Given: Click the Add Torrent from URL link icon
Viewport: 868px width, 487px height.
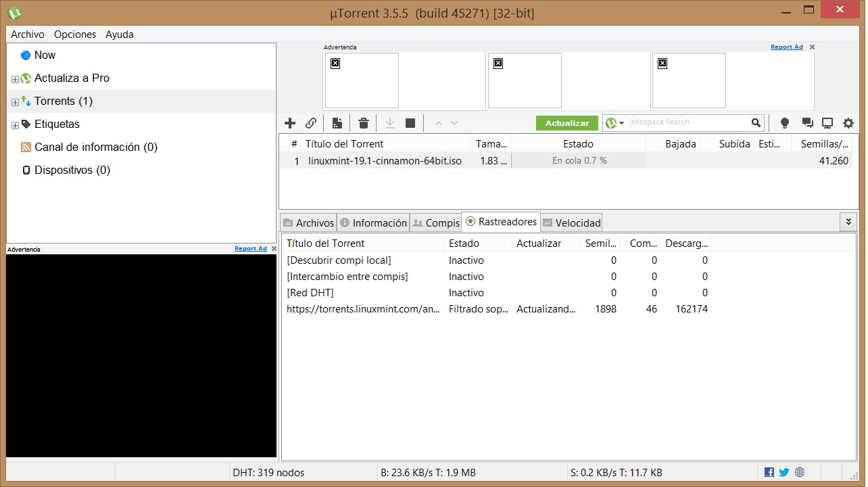Looking at the screenshot, I should (x=311, y=123).
